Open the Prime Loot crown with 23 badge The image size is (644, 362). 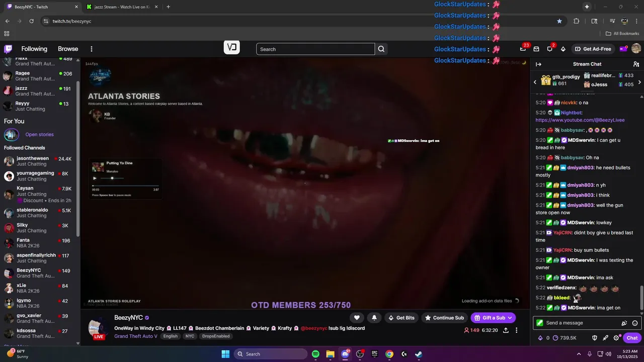[523, 49]
